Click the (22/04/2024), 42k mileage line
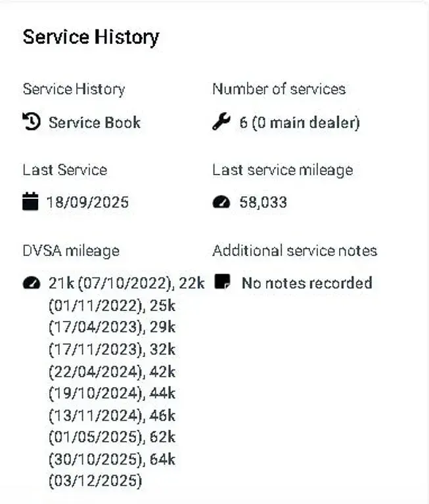This screenshot has height=504, width=429. point(112,372)
